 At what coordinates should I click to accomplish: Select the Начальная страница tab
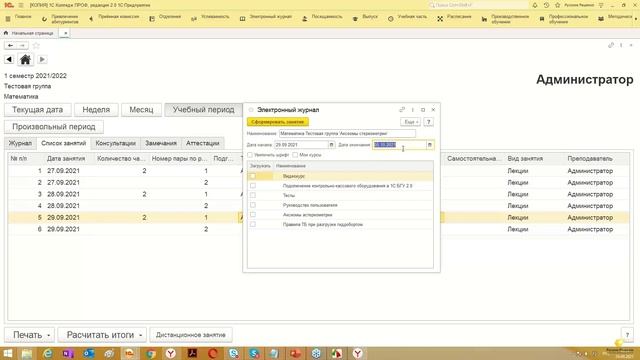tap(29, 33)
